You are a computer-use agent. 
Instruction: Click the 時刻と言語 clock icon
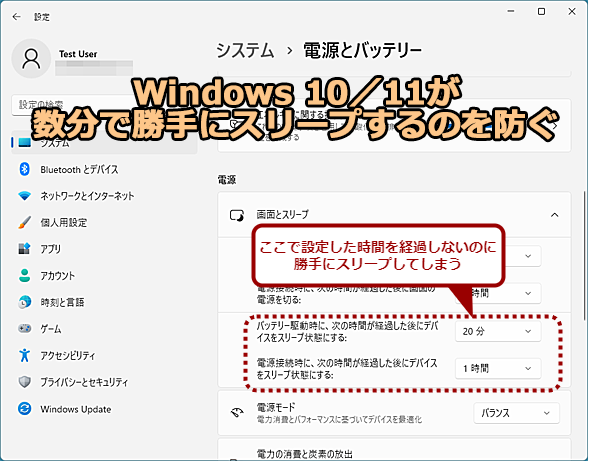(x=24, y=302)
